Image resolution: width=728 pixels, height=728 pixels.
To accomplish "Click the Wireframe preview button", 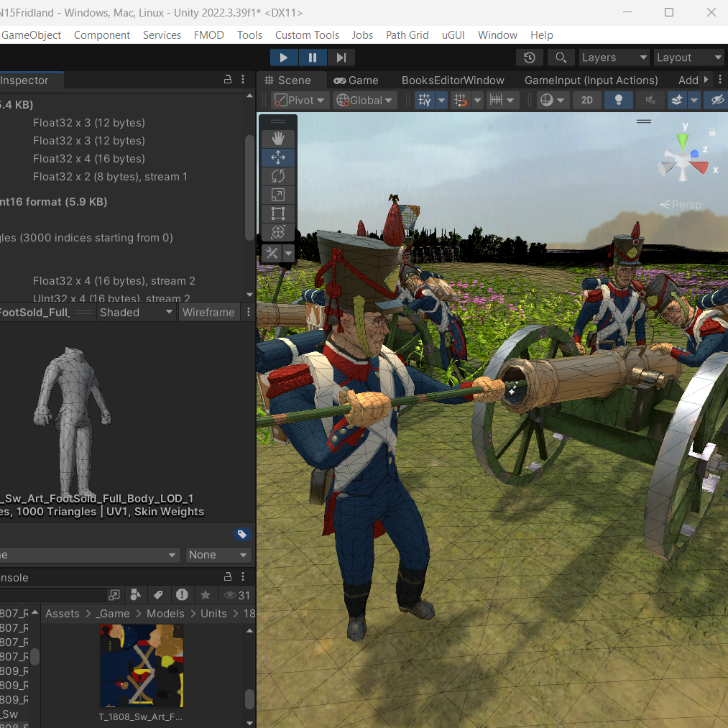I will (x=208, y=313).
